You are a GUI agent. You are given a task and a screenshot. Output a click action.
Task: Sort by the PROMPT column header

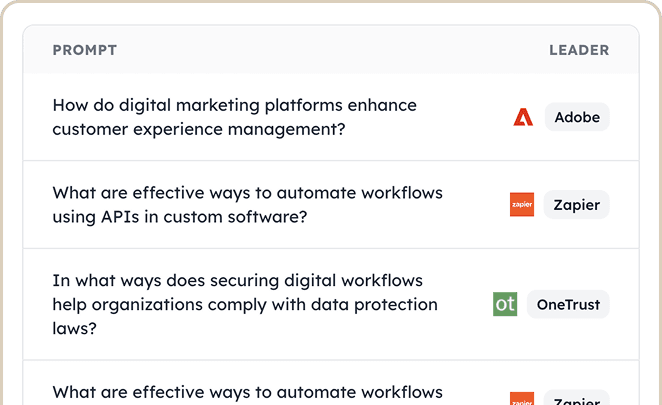(84, 50)
